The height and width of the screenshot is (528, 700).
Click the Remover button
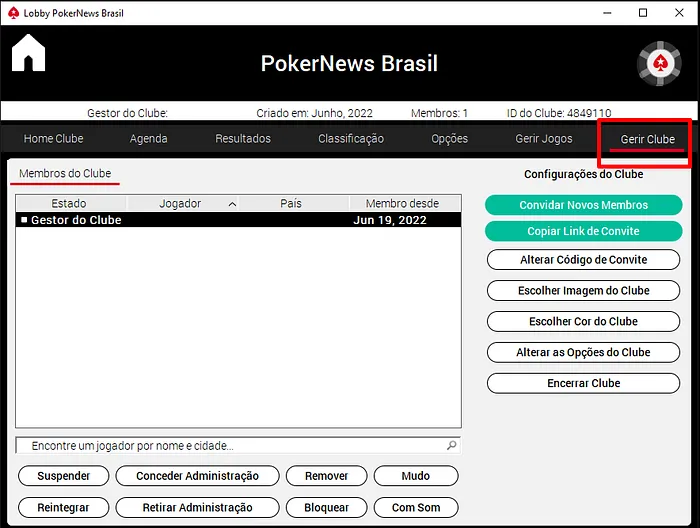pos(326,476)
